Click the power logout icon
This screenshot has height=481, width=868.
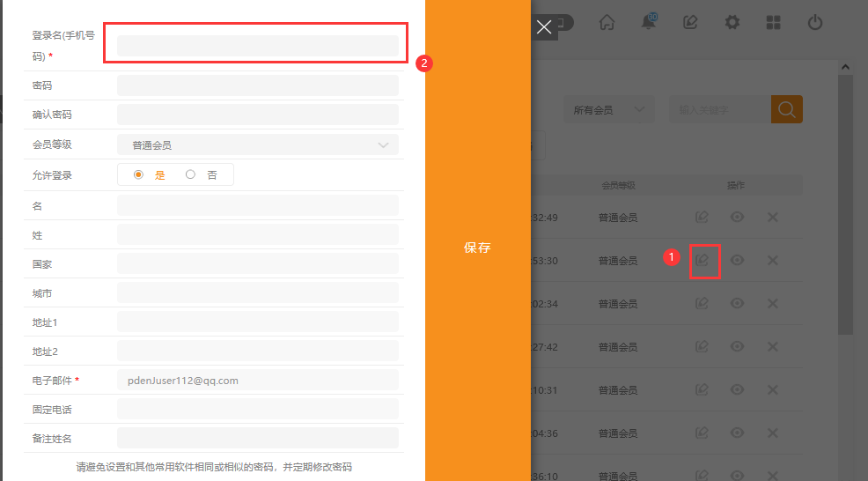point(815,23)
